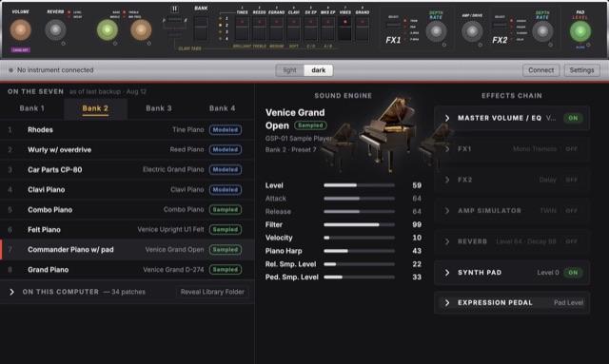Select the Commander Piano w/ pad patch
The width and height of the screenshot is (609, 364).
pyautogui.click(x=127, y=250)
